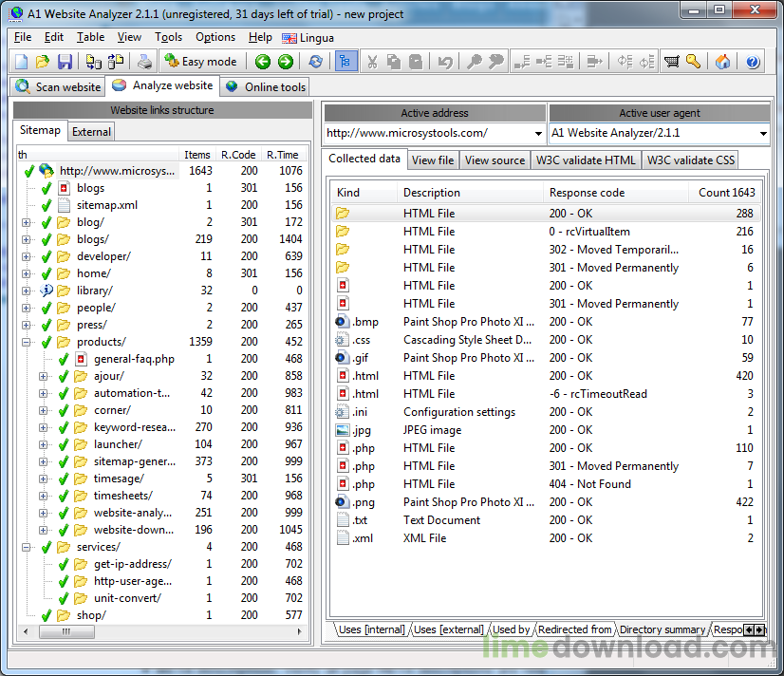Screen dimensions: 784x676
Task: Open help question mark icon
Action: coord(753,62)
